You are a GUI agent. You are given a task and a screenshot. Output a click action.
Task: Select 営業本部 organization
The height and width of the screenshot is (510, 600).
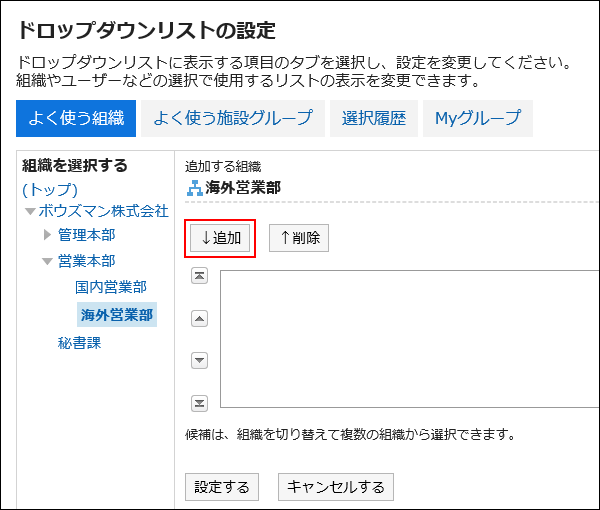click(86, 261)
